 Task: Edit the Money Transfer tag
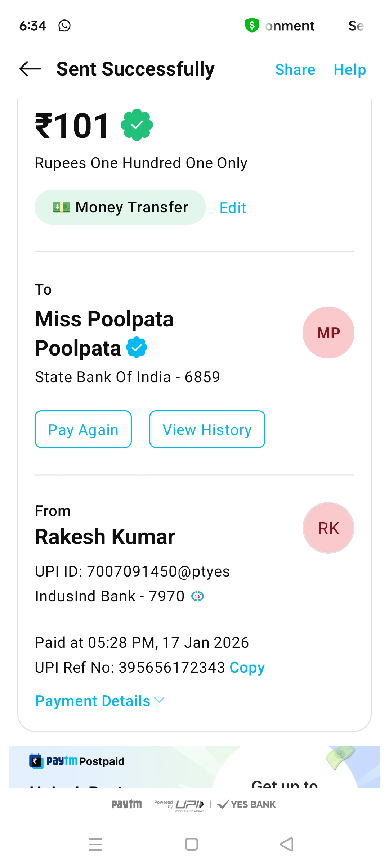pyautogui.click(x=233, y=208)
